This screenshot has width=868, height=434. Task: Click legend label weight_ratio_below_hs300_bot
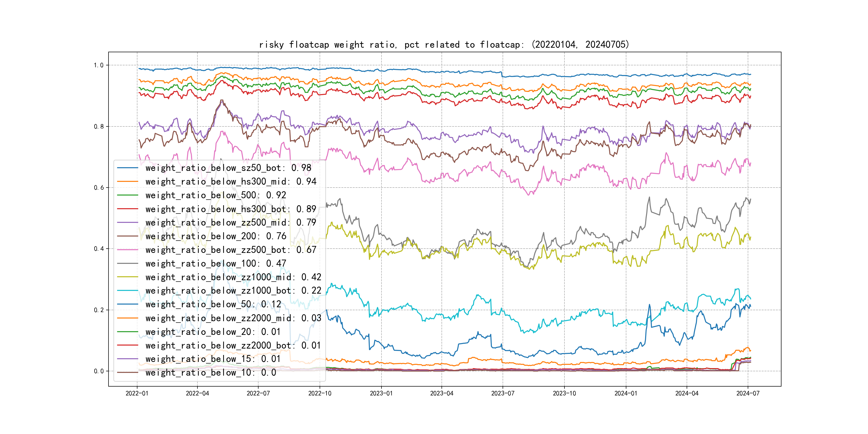pos(231,209)
